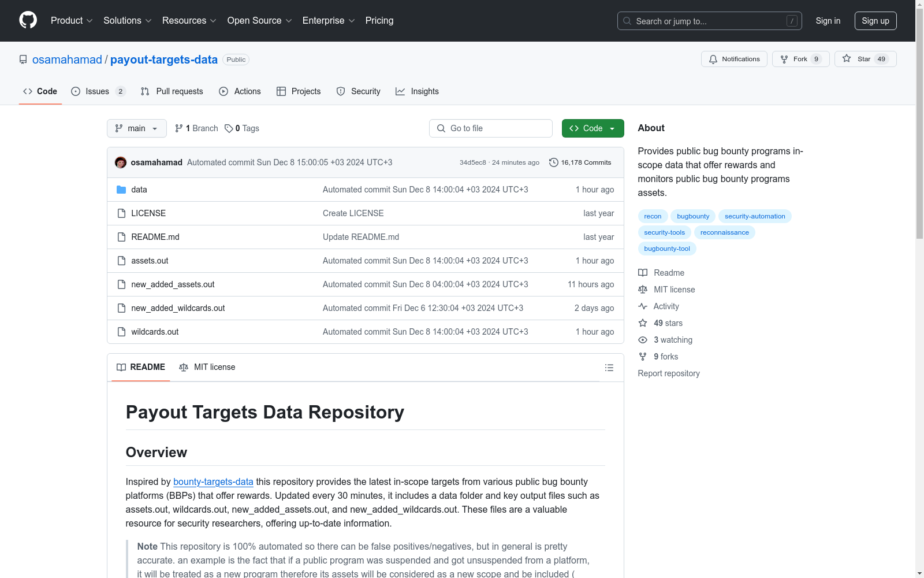Switch to the Security tab
924x578 pixels.
click(x=359, y=91)
